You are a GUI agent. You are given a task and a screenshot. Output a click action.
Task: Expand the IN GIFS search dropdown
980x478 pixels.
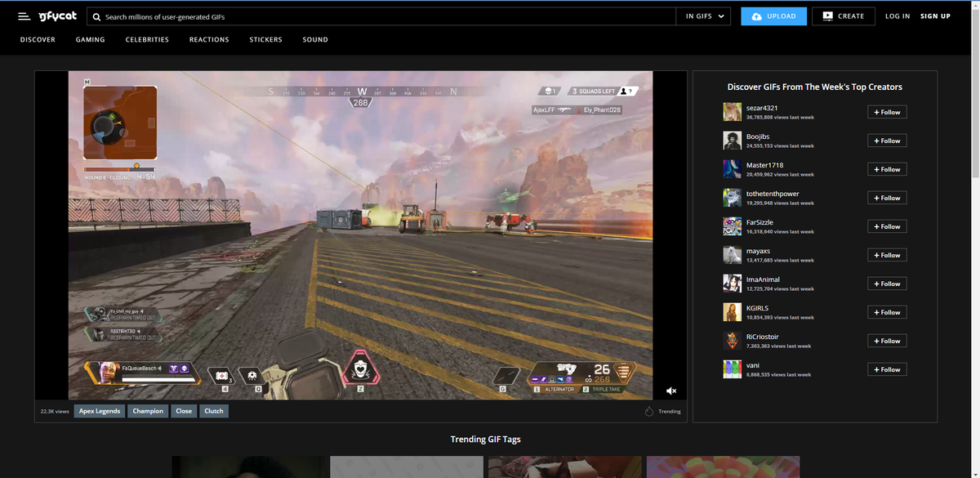coord(703,16)
